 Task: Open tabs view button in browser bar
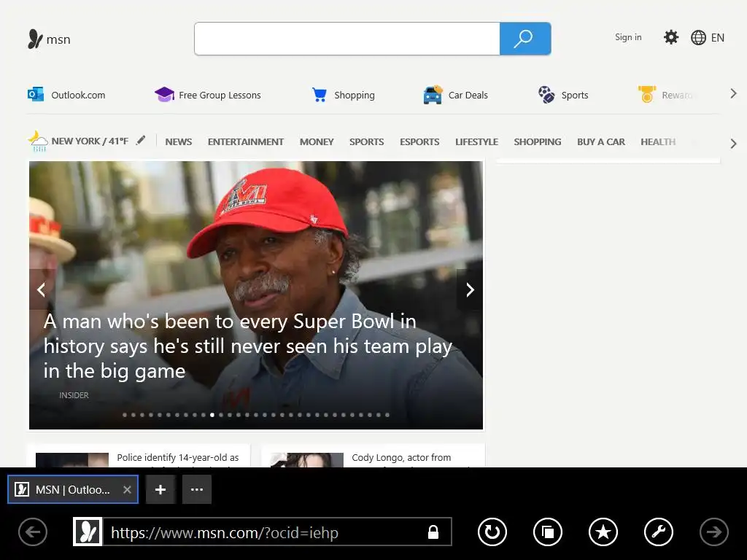click(x=547, y=532)
